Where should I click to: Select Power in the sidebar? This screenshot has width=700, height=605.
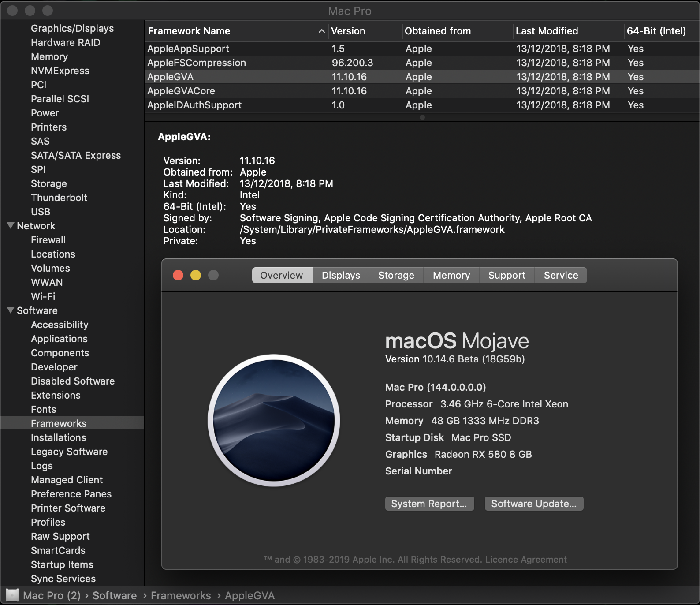(x=45, y=113)
